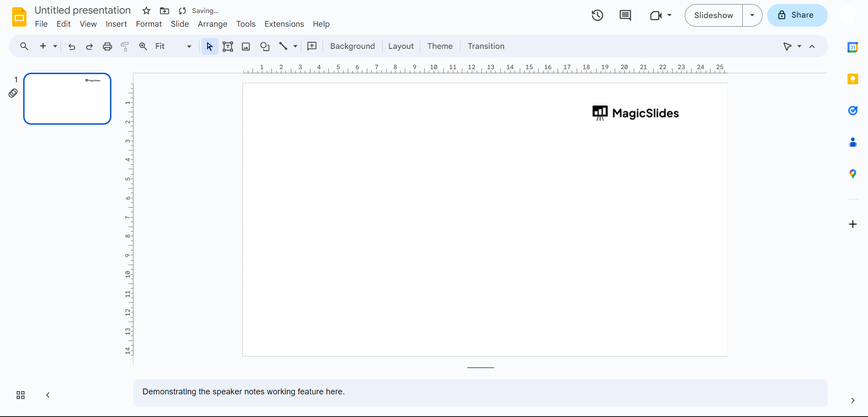Get add-ons with the plus icon

(853, 224)
